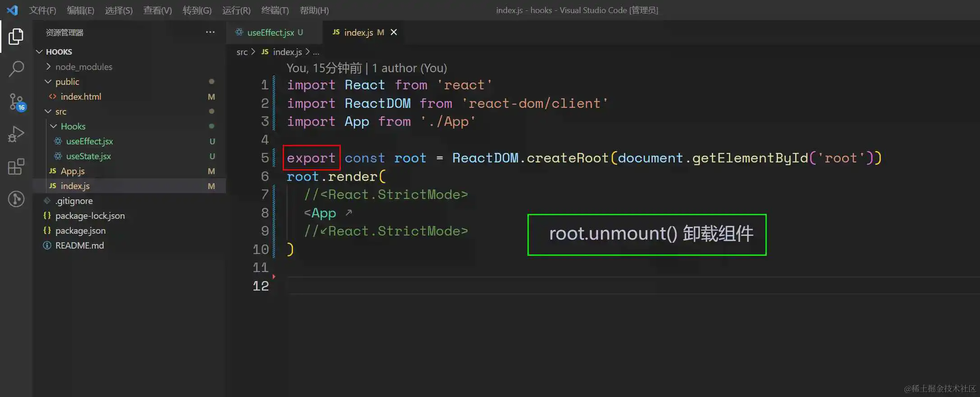Click the info icon beside README.md
The image size is (980, 397).
[x=47, y=245]
